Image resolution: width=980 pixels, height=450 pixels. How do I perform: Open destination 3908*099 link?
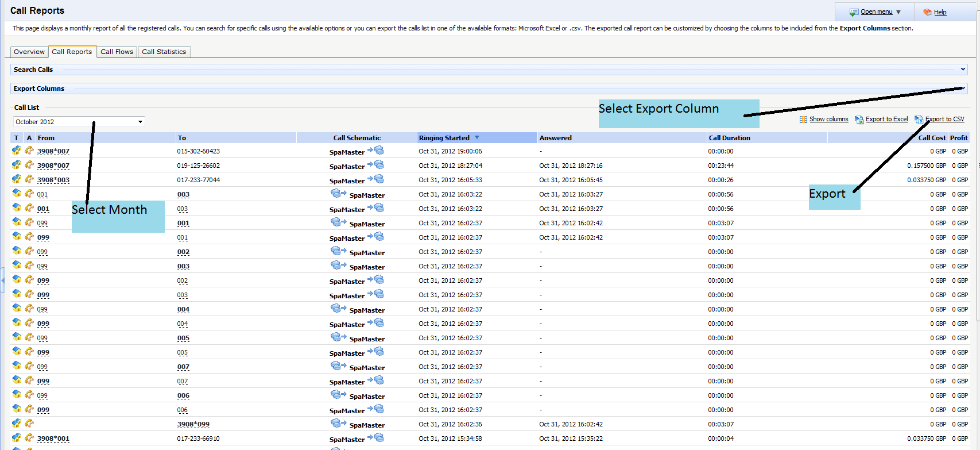click(193, 425)
